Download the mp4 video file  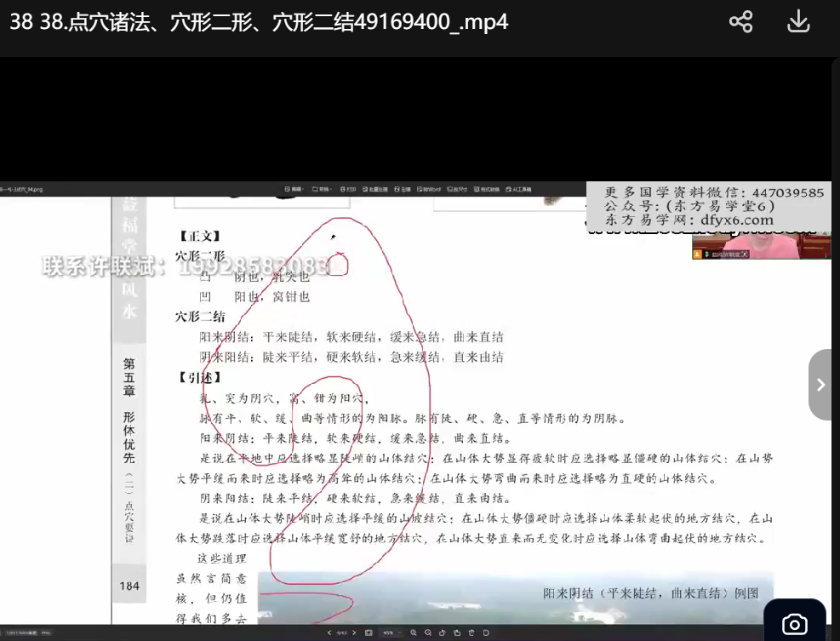click(797, 22)
